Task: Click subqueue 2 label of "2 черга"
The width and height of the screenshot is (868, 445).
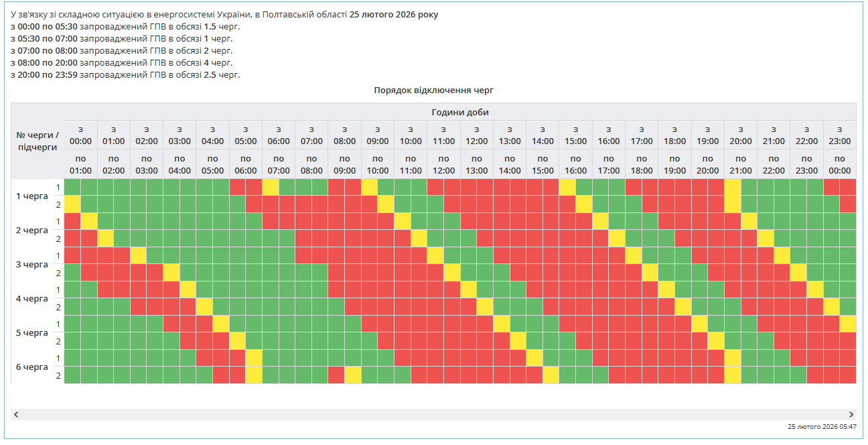Action: (x=58, y=239)
